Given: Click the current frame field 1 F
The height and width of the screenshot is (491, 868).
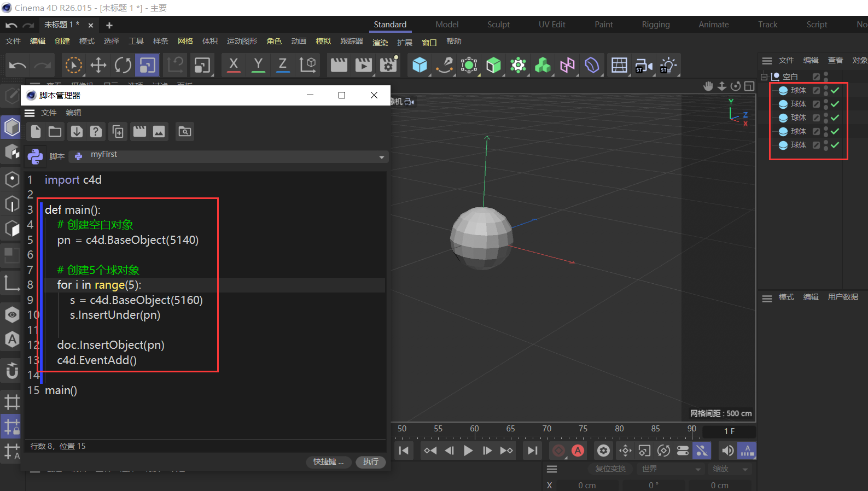Looking at the screenshot, I should click(x=729, y=431).
